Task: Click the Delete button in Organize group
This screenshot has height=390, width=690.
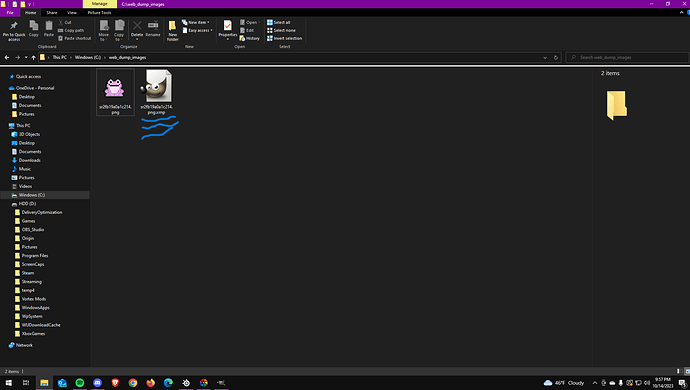Action: coord(137,30)
